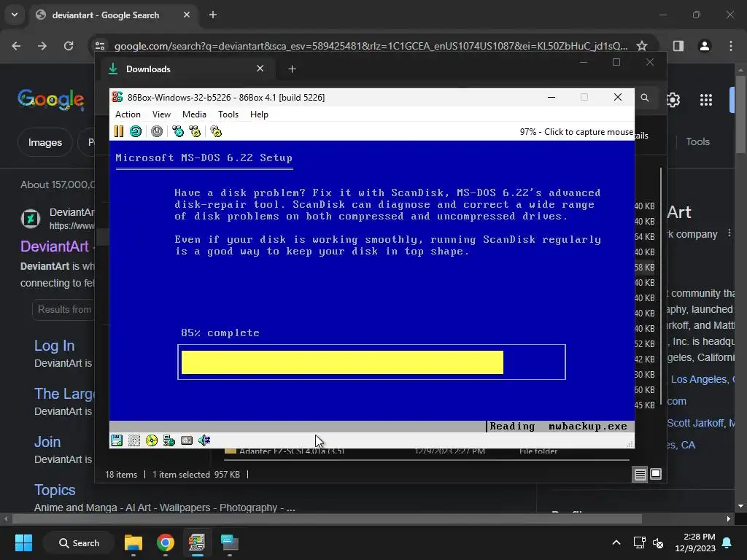This screenshot has height=560, width=747.
Task: Select the Images filter on Google results
Action: 44,142
